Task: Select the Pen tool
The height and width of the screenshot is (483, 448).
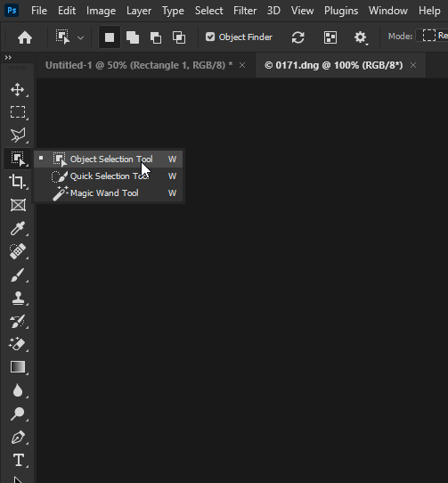Action: pos(18,437)
